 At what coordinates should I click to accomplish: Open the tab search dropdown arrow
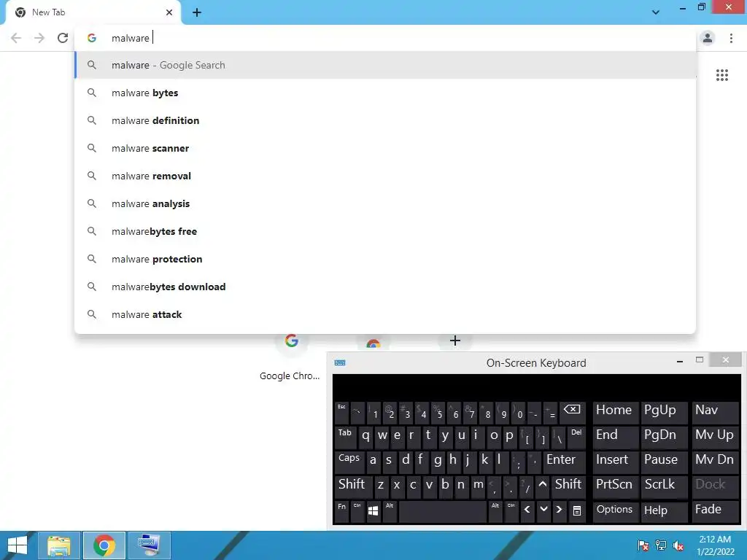click(656, 12)
